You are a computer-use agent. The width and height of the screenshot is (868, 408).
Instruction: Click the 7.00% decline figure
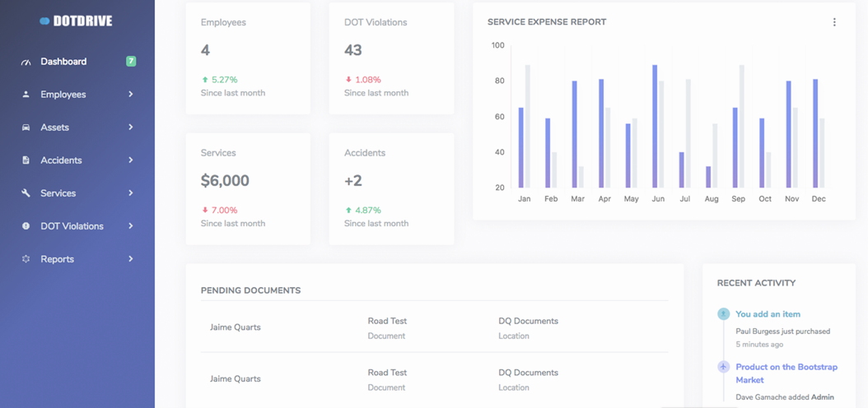click(224, 210)
